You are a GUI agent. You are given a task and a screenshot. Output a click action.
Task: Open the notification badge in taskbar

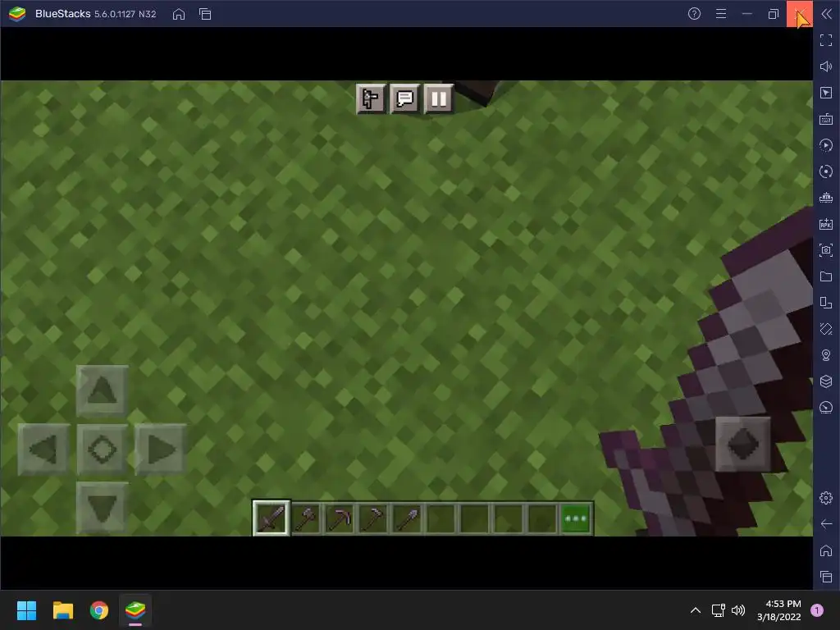(817, 610)
